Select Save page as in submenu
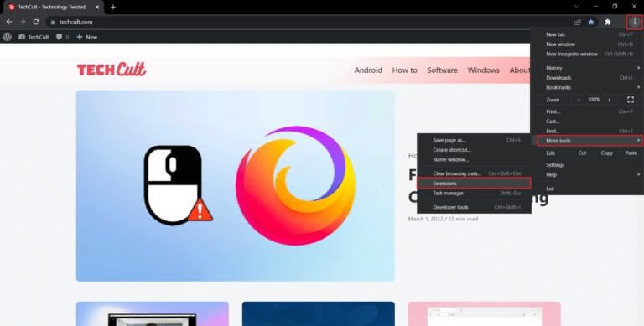This screenshot has width=644, height=326. pyautogui.click(x=474, y=140)
